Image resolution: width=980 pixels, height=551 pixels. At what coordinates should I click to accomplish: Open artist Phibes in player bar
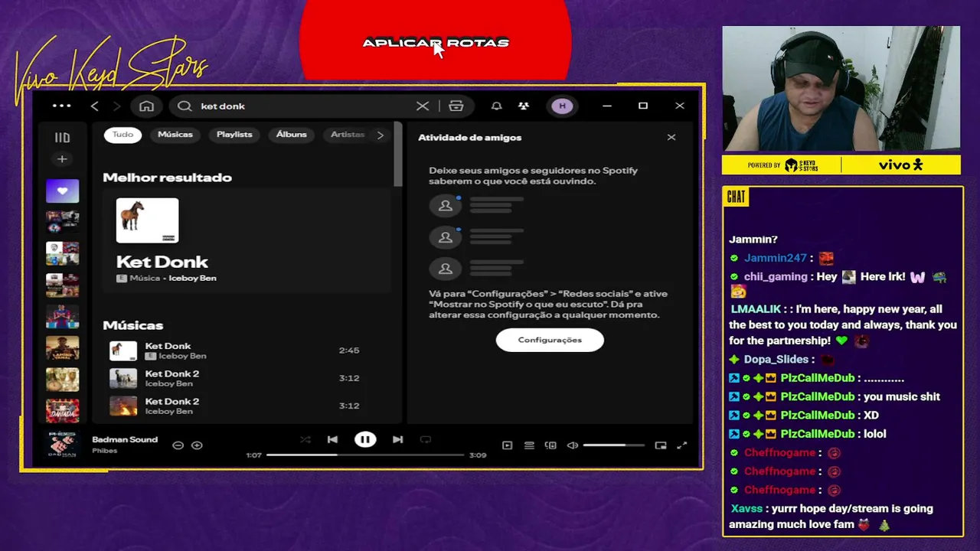pyautogui.click(x=105, y=451)
